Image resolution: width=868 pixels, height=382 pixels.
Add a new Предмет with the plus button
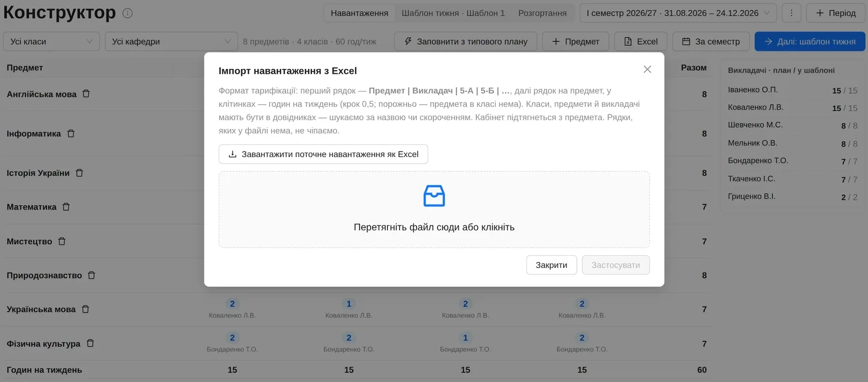click(575, 41)
